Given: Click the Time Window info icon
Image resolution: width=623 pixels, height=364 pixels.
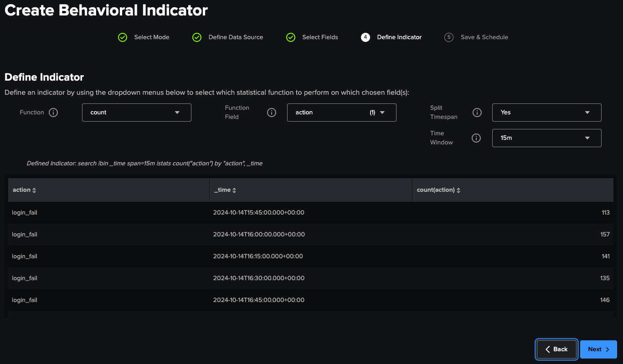Looking at the screenshot, I should coord(476,138).
